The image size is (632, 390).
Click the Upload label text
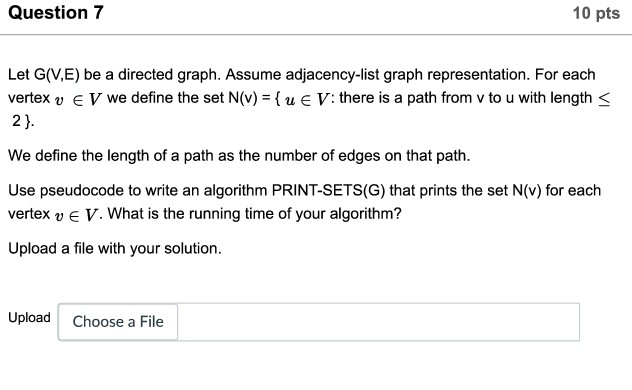29,317
